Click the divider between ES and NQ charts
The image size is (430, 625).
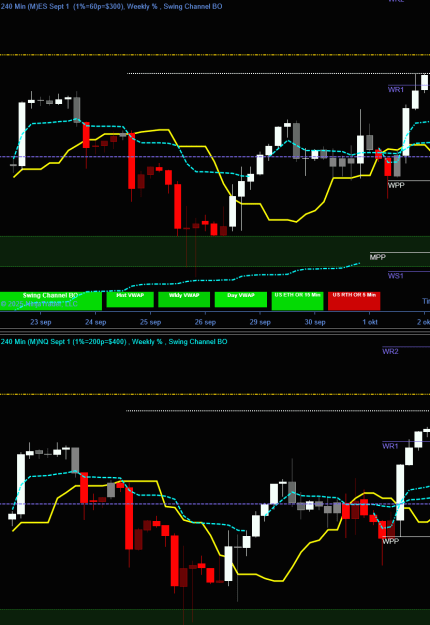coord(215,331)
